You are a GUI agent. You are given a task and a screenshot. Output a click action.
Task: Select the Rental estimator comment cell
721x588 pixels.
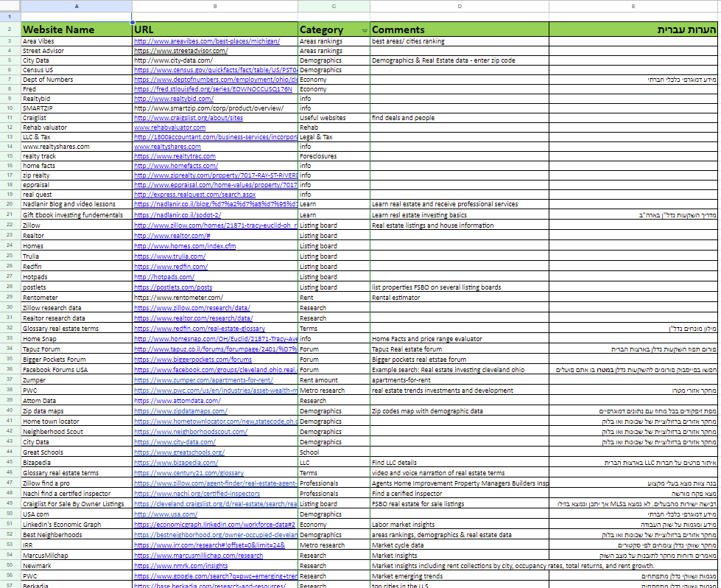tap(459, 298)
